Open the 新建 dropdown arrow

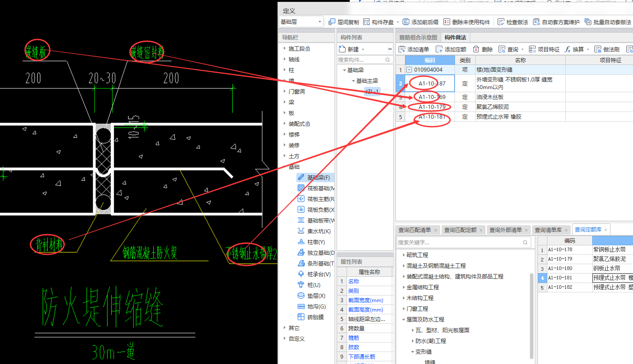(x=363, y=49)
